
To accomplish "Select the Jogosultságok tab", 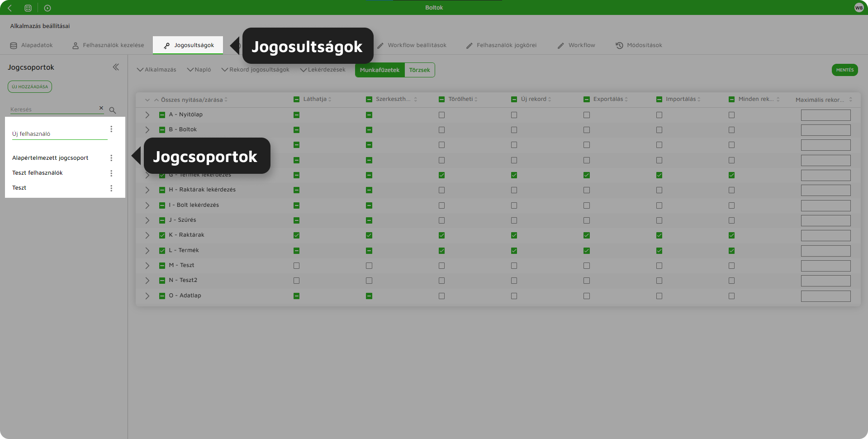I will (x=188, y=45).
